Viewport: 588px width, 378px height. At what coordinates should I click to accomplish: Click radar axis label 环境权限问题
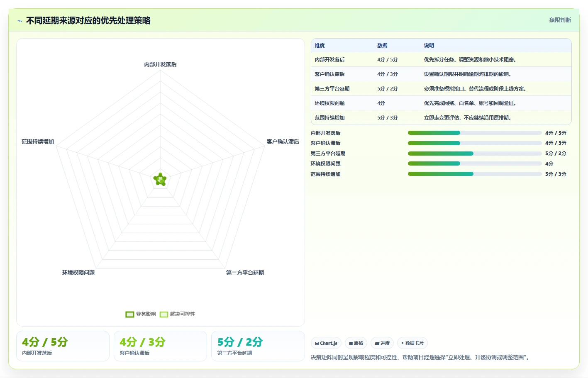(78, 273)
